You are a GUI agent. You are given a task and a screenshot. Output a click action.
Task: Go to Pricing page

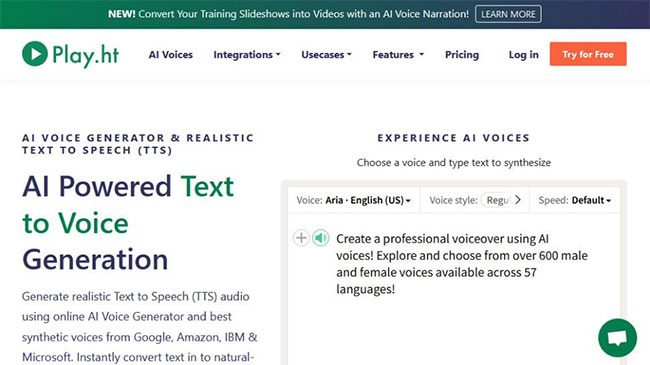462,55
